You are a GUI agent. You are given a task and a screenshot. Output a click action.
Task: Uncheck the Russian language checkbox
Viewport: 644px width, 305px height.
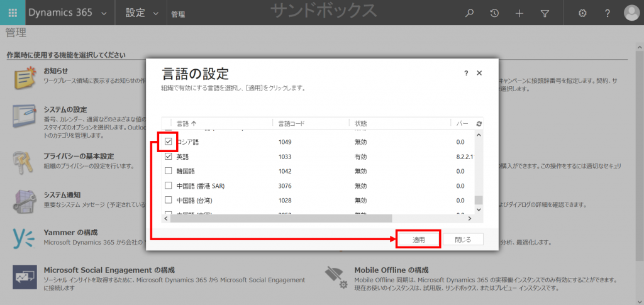pos(168,142)
